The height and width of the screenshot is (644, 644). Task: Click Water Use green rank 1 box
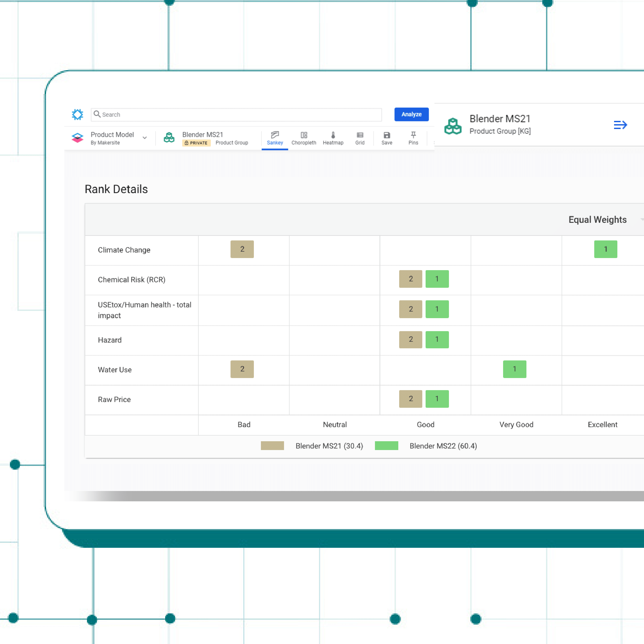515,369
